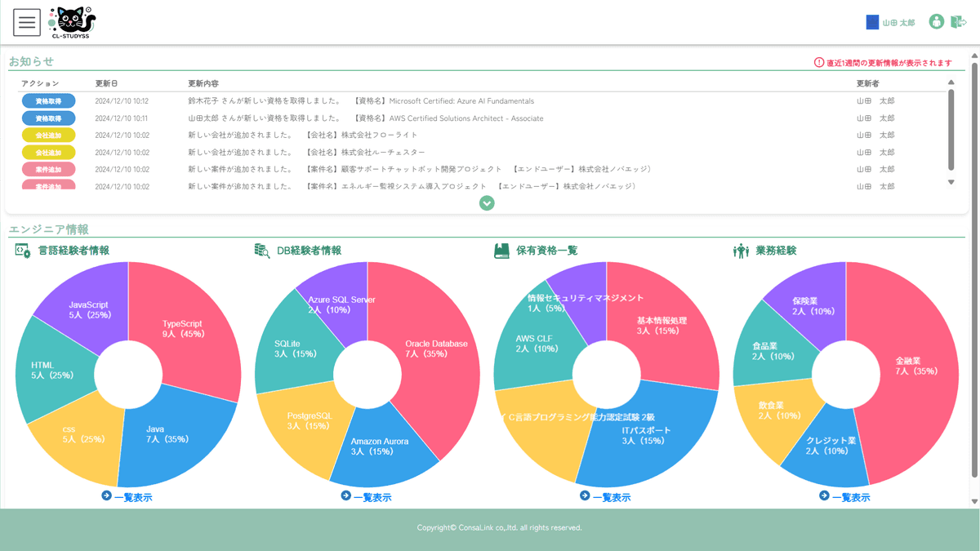Open the hamburger menu
Viewport: 980px width, 551px height.
[27, 22]
